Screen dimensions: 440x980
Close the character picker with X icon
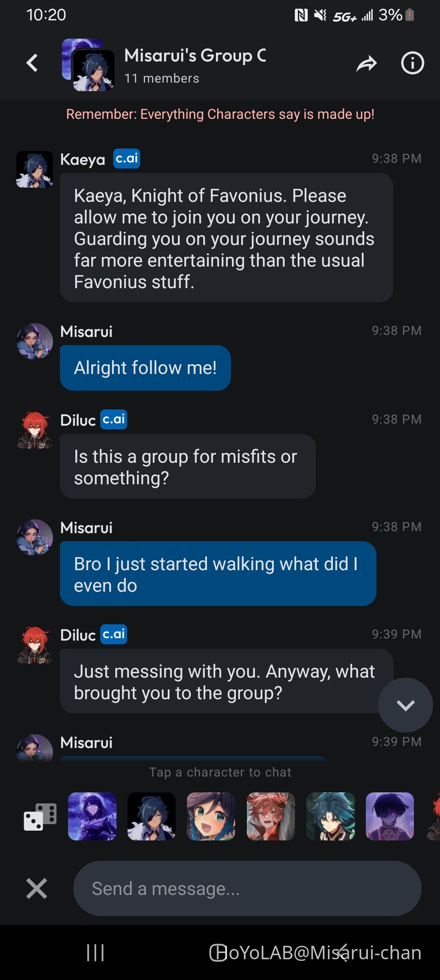point(37,888)
